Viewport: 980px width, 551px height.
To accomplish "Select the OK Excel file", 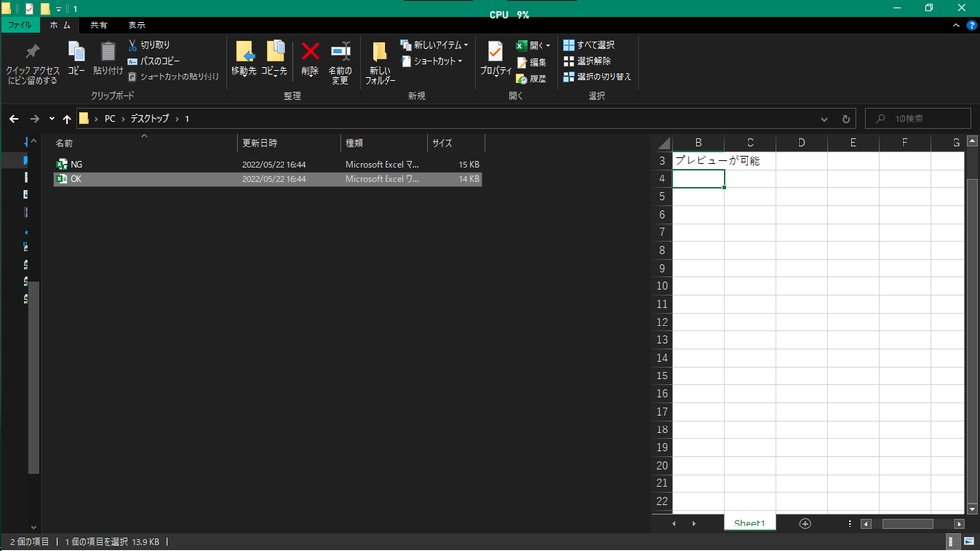I will pos(268,179).
